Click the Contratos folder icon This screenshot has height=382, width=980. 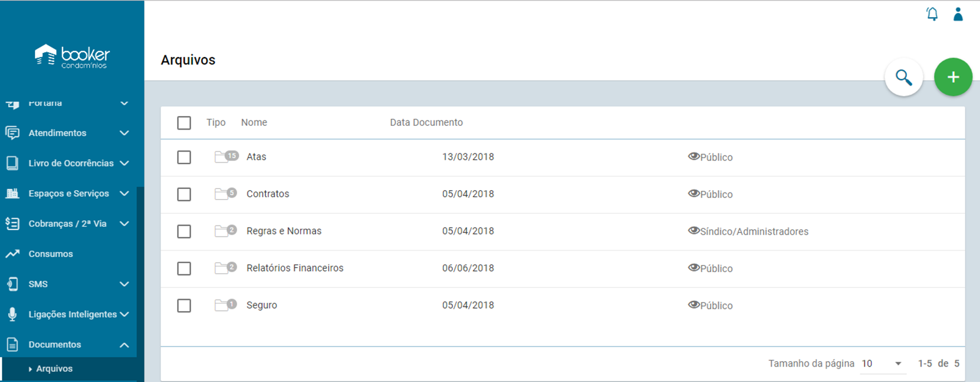click(x=222, y=194)
